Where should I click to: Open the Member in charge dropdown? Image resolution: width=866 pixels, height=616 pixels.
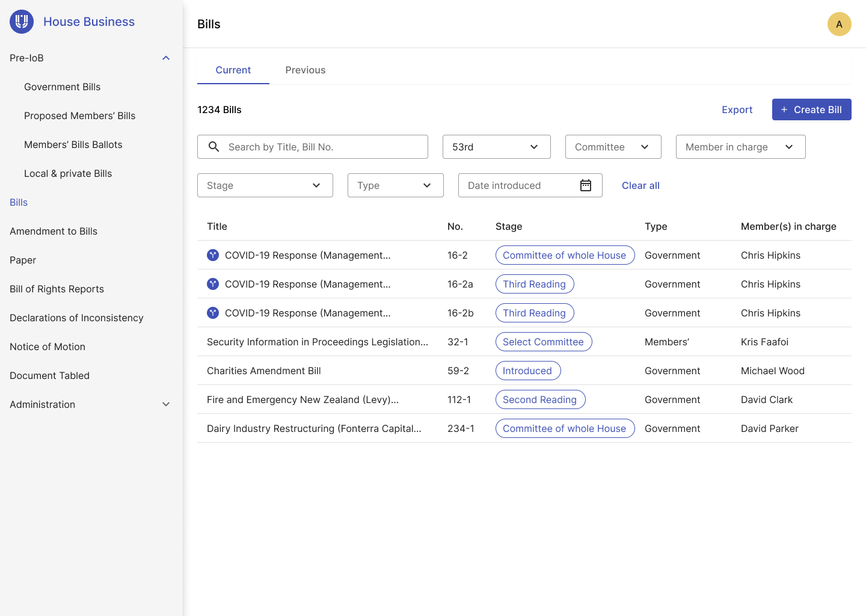coord(741,147)
